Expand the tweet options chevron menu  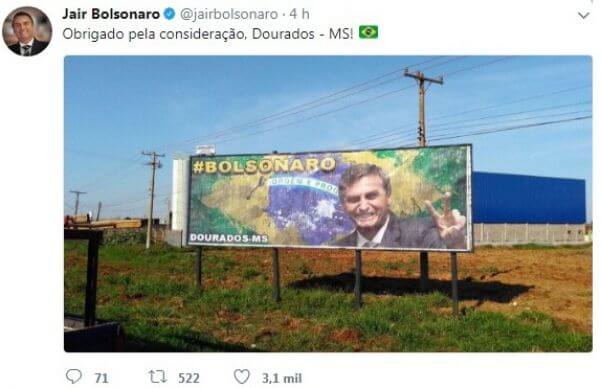(x=583, y=15)
